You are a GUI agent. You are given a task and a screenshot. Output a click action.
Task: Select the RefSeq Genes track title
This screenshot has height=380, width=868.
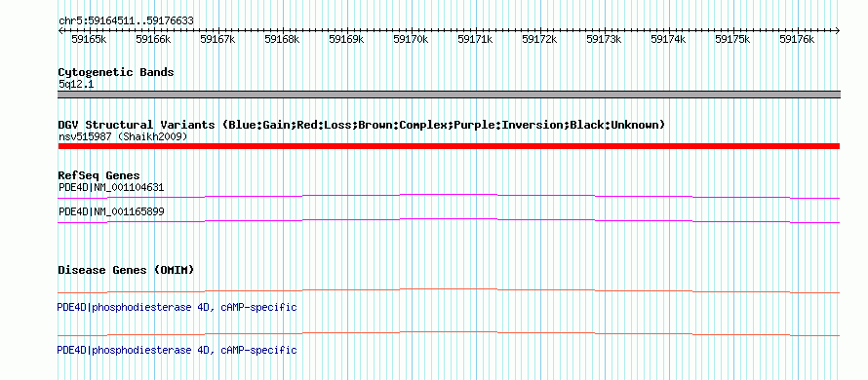point(99,176)
